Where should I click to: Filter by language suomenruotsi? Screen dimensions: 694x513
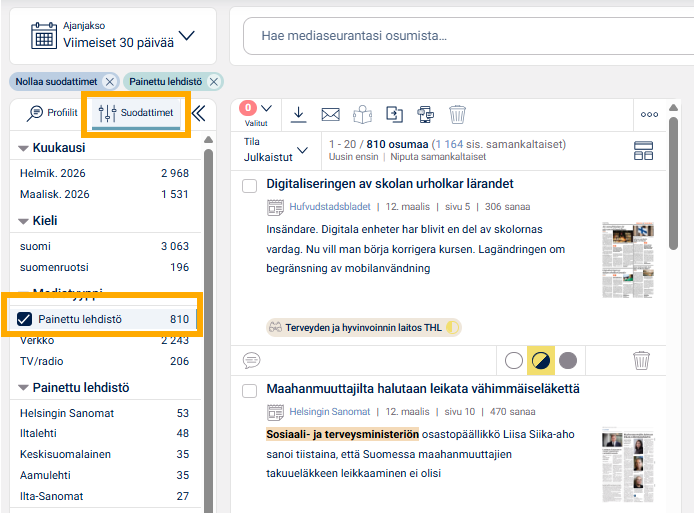(104, 267)
